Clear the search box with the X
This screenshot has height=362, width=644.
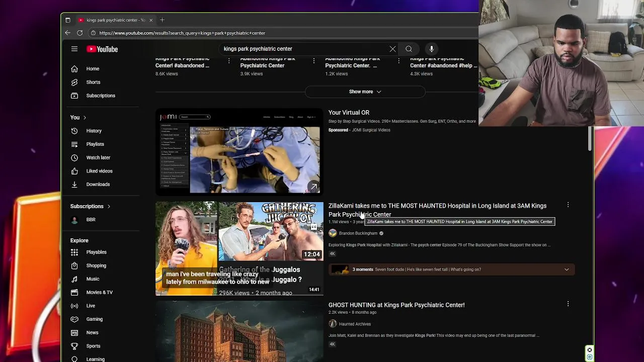coord(392,49)
